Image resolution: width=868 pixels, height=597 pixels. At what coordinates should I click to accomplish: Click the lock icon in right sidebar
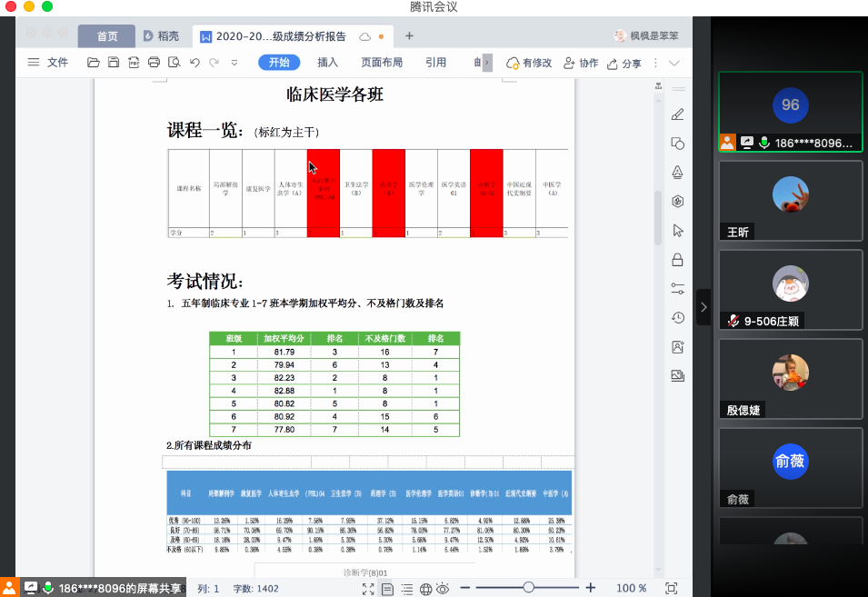[677, 260]
